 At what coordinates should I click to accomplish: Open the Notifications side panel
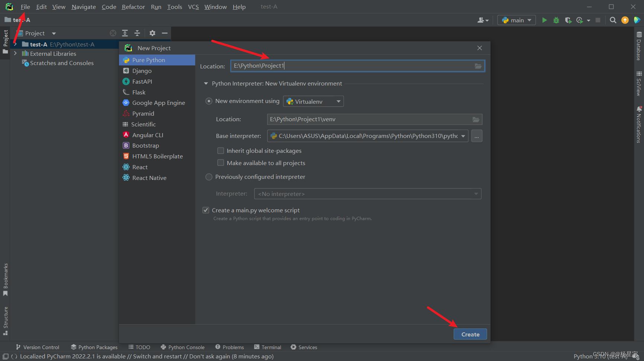pos(639,125)
